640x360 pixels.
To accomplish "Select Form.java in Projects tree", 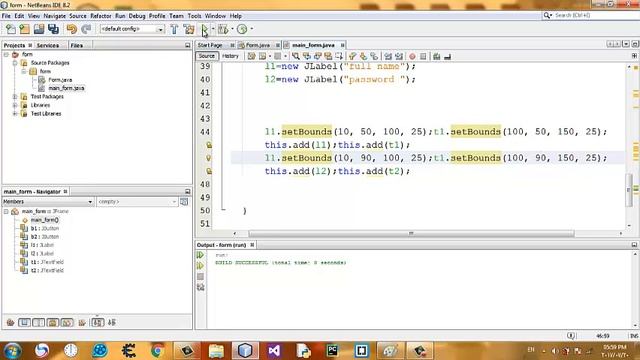I will (x=60, y=80).
